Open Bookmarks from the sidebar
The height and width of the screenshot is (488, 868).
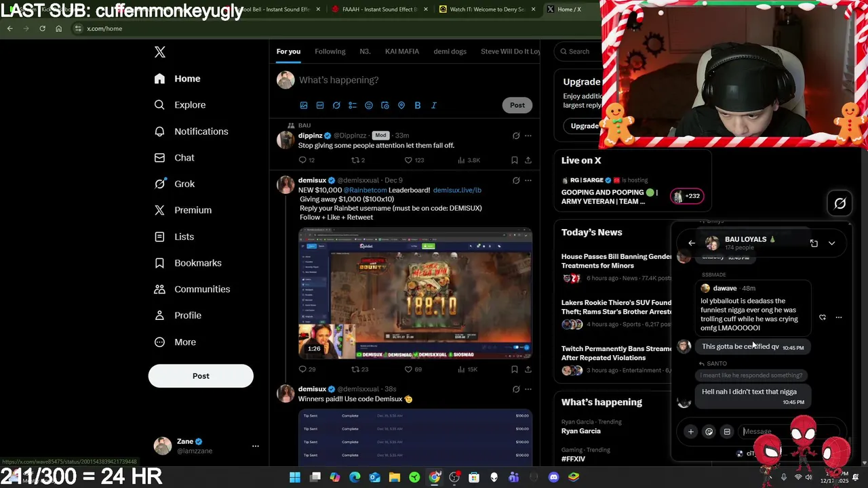coord(188,263)
